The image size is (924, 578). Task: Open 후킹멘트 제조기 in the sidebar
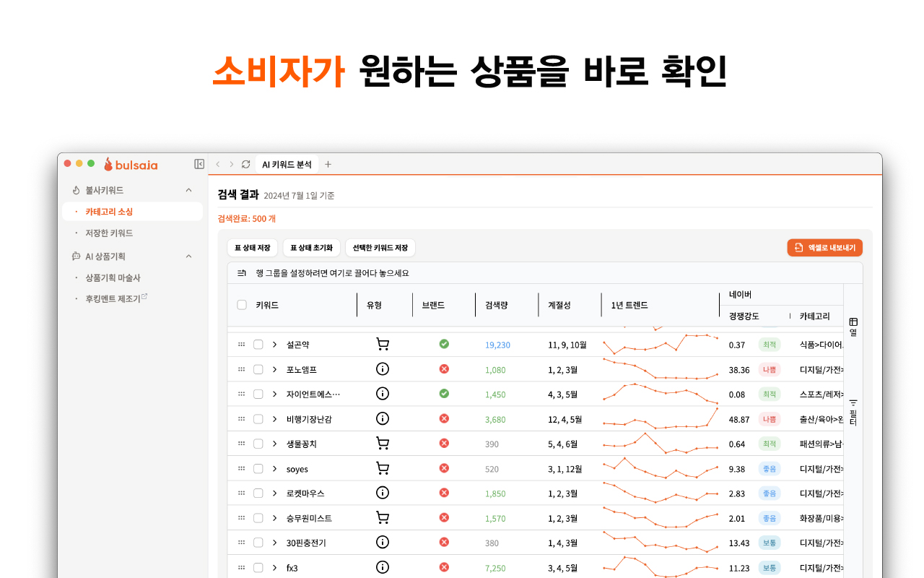pos(116,298)
